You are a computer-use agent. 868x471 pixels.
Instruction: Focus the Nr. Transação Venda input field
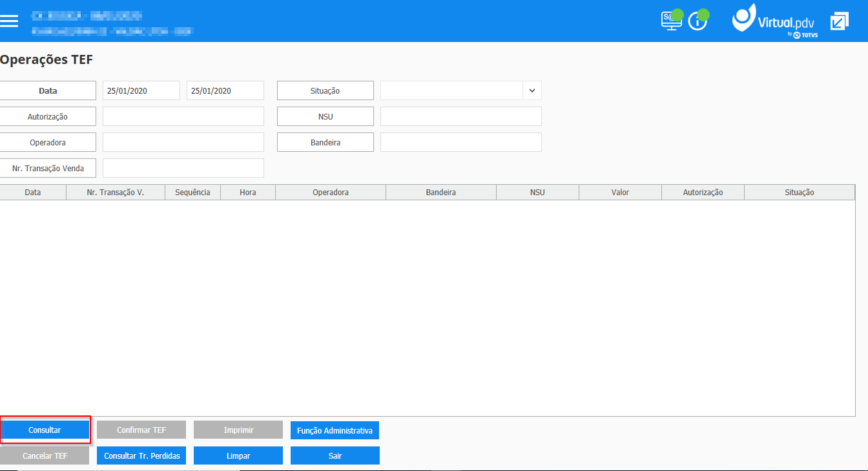(183, 168)
